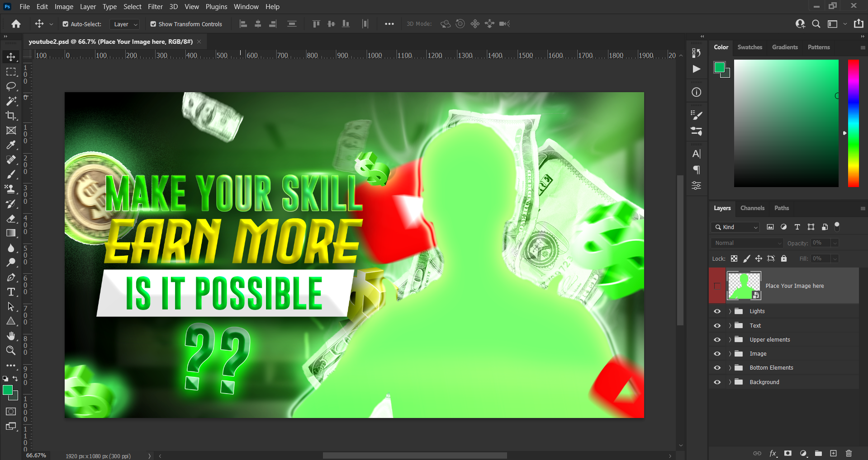The width and height of the screenshot is (868, 460).
Task: Hide the Background layer group
Action: click(717, 382)
